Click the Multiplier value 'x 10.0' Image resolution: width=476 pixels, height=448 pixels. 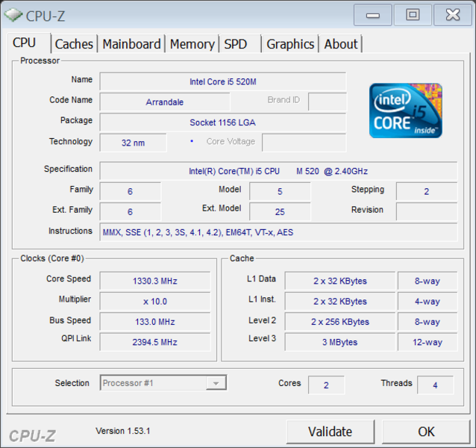tap(155, 301)
